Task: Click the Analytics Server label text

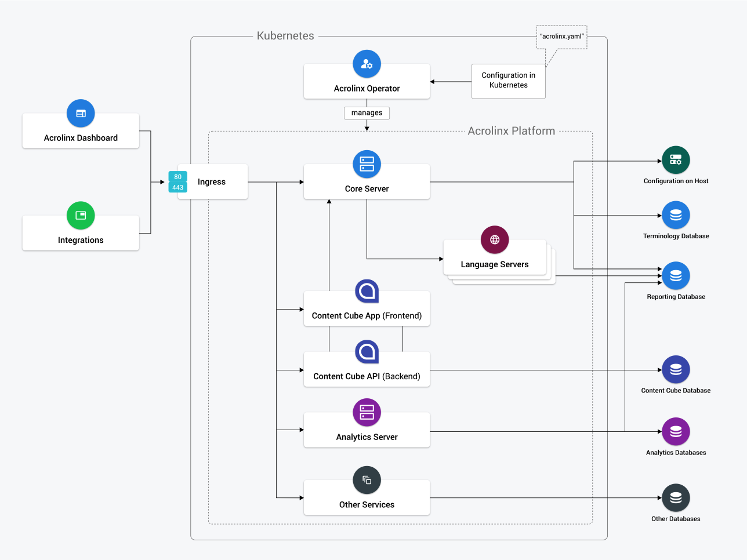Action: pos(367,437)
